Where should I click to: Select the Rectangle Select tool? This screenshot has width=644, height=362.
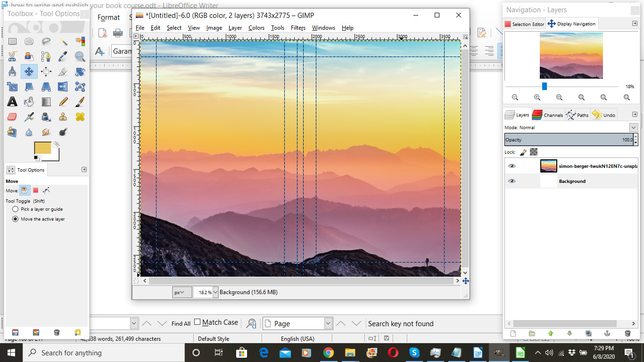click(x=12, y=41)
